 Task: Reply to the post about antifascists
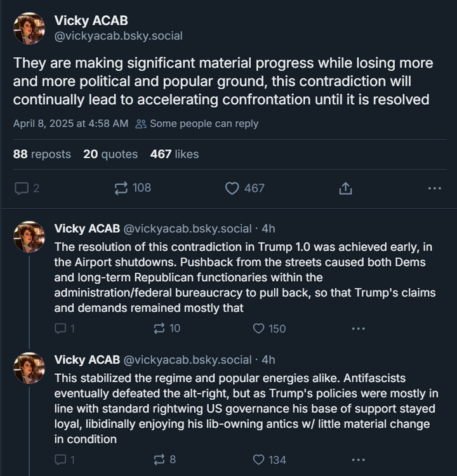(x=61, y=459)
